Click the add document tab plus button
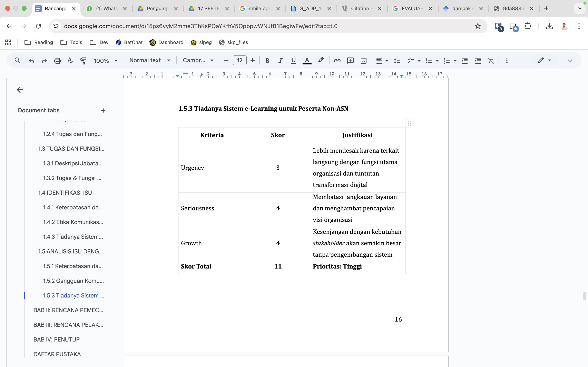588x367 pixels. coord(103,111)
